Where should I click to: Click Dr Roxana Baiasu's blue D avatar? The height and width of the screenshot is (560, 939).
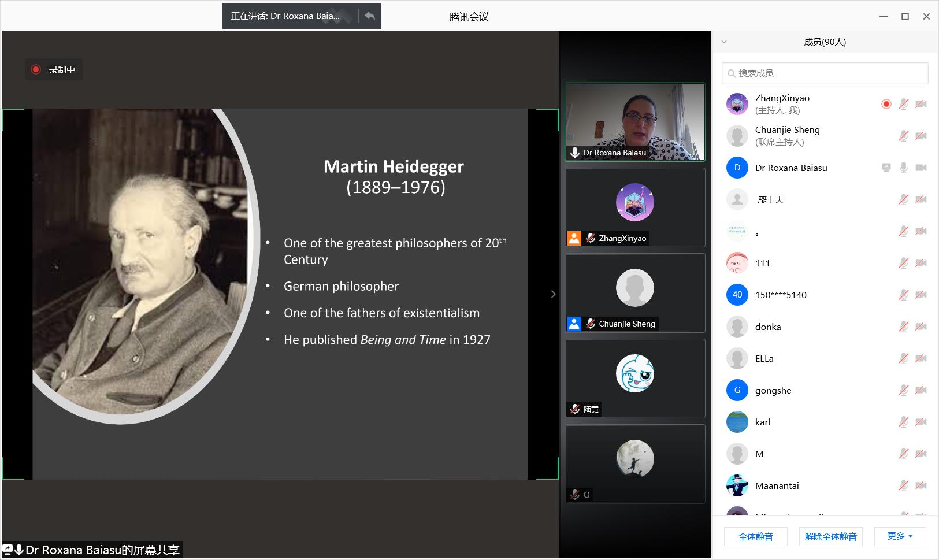737,168
